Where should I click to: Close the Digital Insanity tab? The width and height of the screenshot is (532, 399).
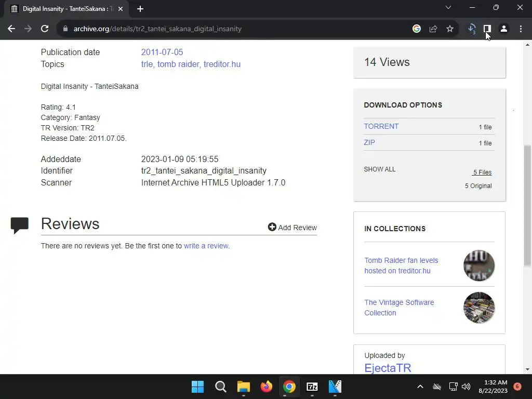(121, 9)
